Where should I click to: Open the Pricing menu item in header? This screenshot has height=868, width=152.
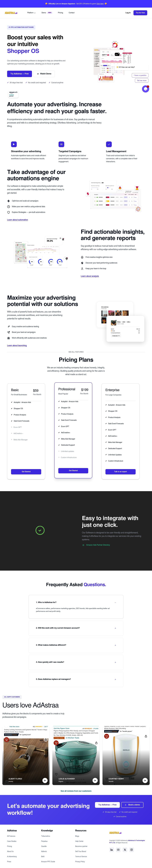pyautogui.click(x=60, y=13)
